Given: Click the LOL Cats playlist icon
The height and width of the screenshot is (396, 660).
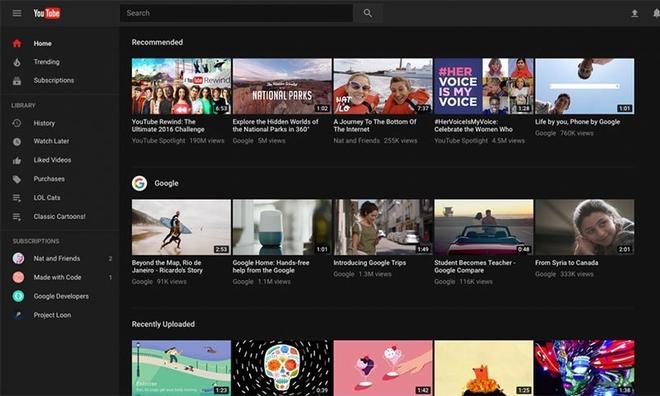Looking at the screenshot, I should (x=17, y=198).
